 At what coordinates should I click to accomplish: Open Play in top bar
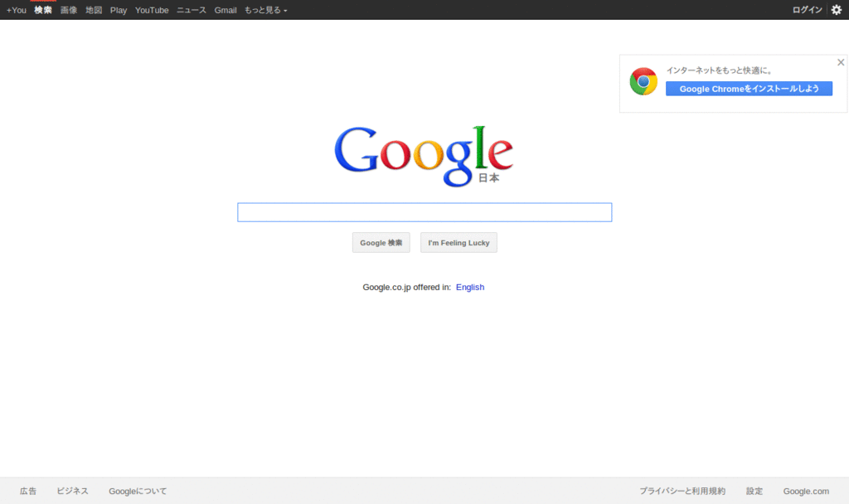click(x=119, y=10)
